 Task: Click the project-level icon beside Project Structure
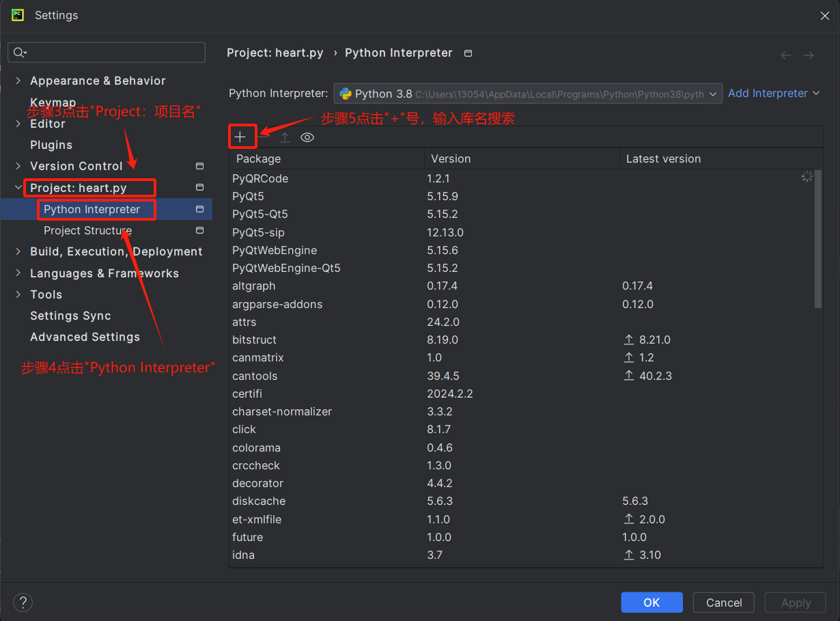[200, 230]
